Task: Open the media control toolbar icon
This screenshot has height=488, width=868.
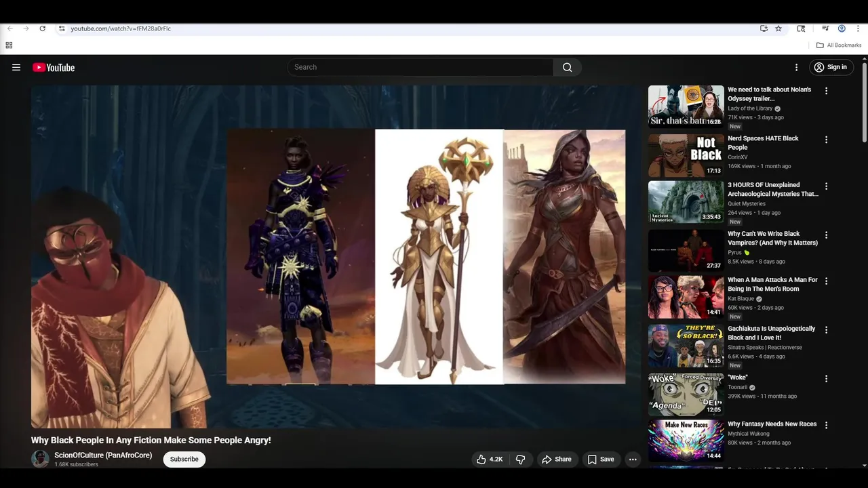Action: click(x=825, y=28)
